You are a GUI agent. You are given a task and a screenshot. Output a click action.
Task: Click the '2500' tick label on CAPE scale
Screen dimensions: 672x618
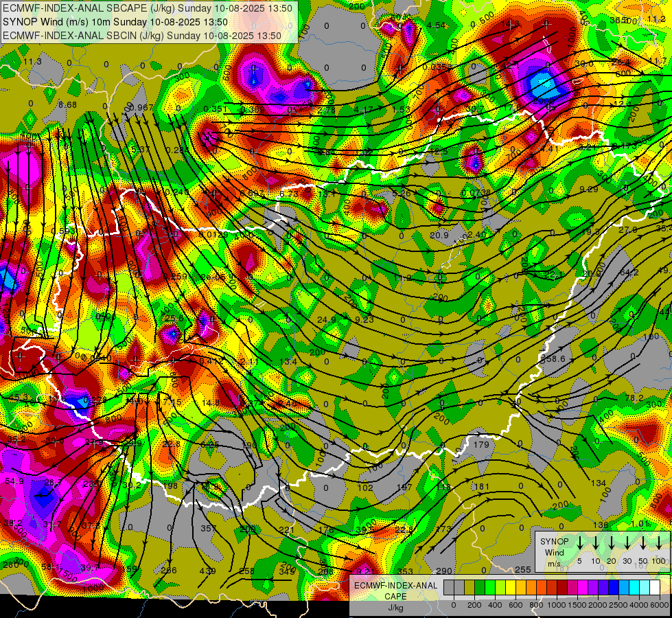[618, 605]
